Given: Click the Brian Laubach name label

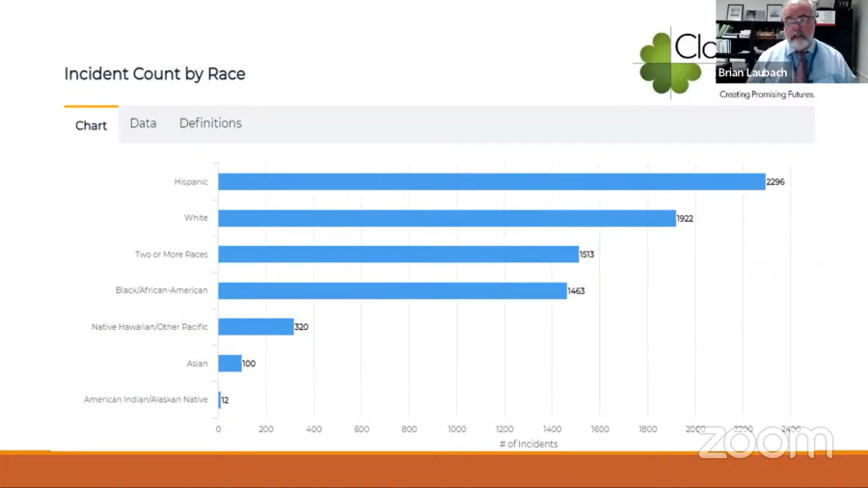Looking at the screenshot, I should coord(752,73).
